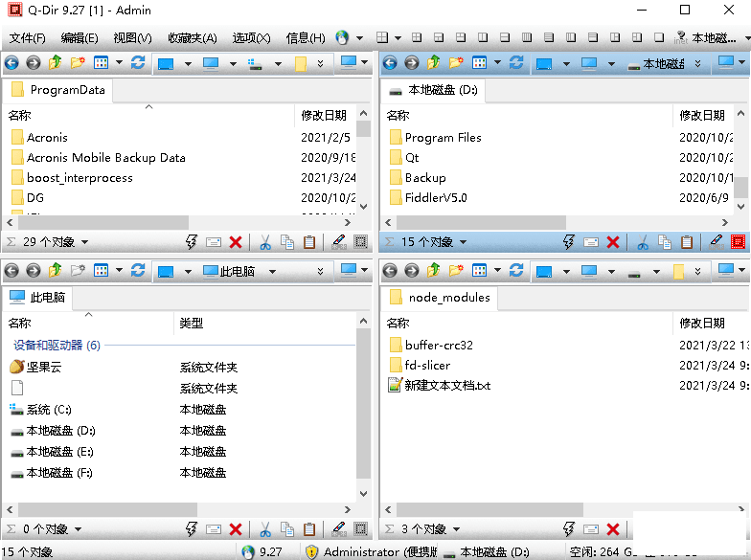
Task: Click red select-all icon in Local Disk D pane
Action: [738, 242]
